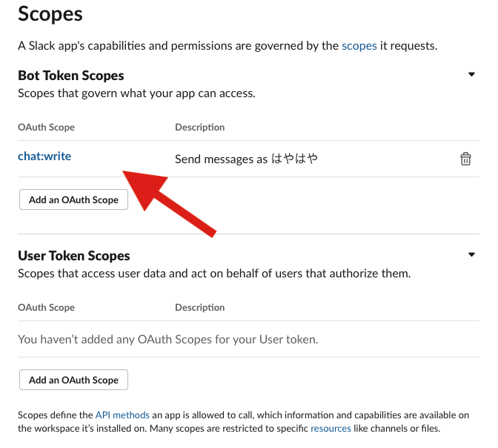
Task: Click the empty User token scopes message
Action: click(x=167, y=340)
